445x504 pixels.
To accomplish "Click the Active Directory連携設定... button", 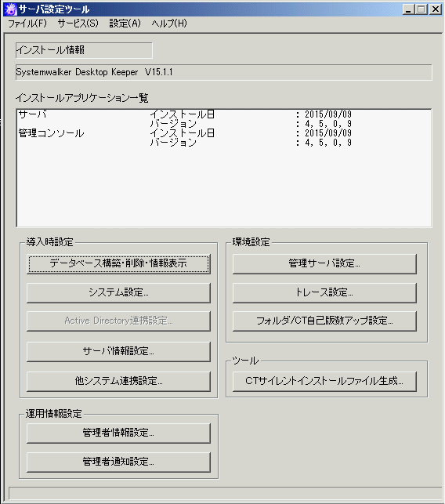I will (118, 321).
